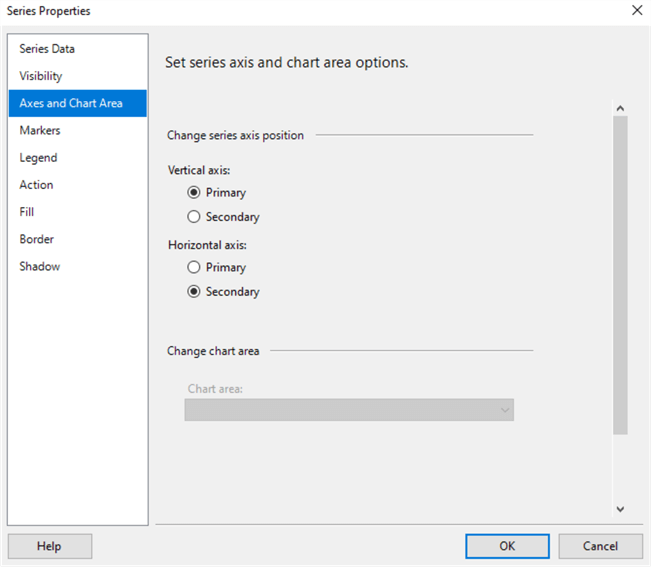Click the Help button
The image size is (651, 567).
tap(49, 546)
